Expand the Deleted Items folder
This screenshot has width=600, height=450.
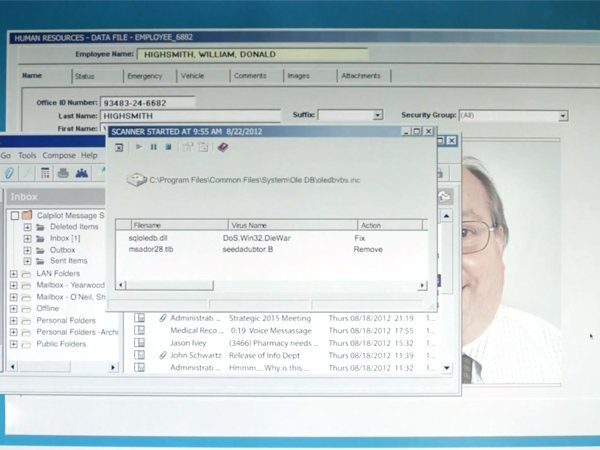pyautogui.click(x=27, y=227)
